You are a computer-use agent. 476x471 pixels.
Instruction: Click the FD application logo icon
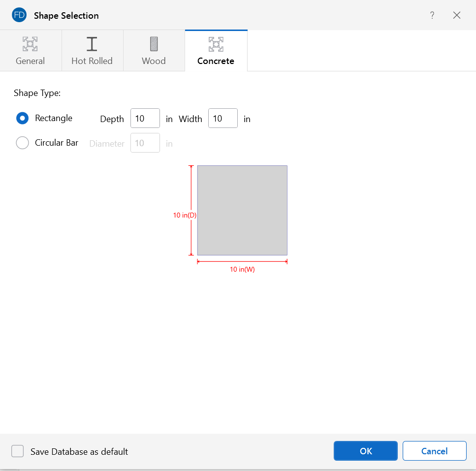19,15
